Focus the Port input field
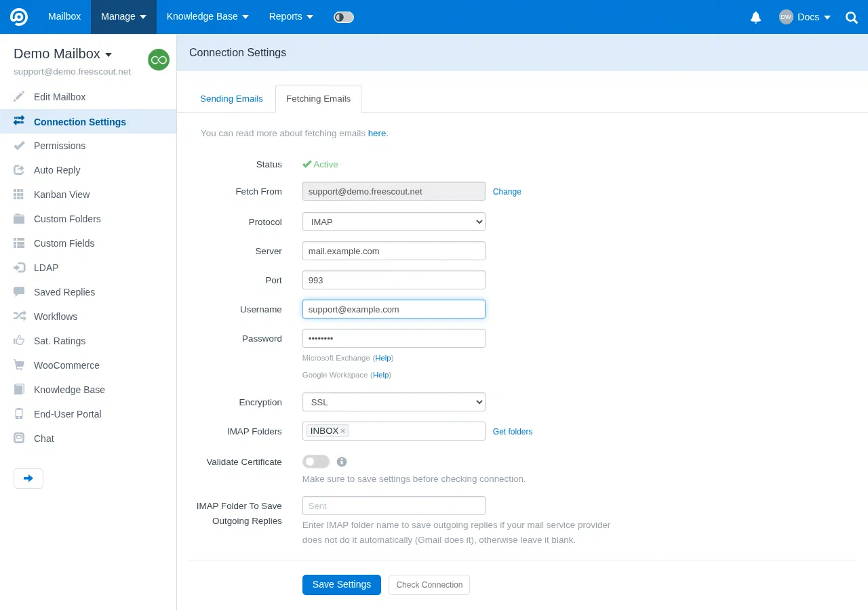Screen dimensions: 868x610 [394, 280]
